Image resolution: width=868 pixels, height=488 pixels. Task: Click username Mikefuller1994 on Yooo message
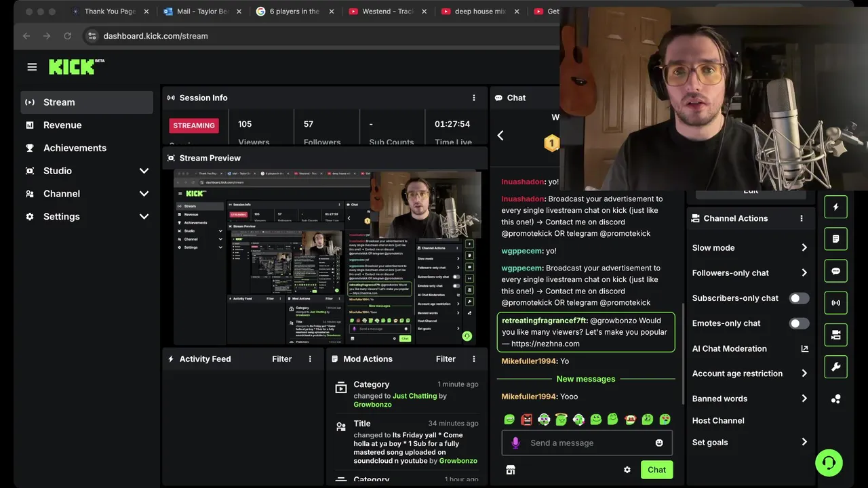[x=529, y=396]
